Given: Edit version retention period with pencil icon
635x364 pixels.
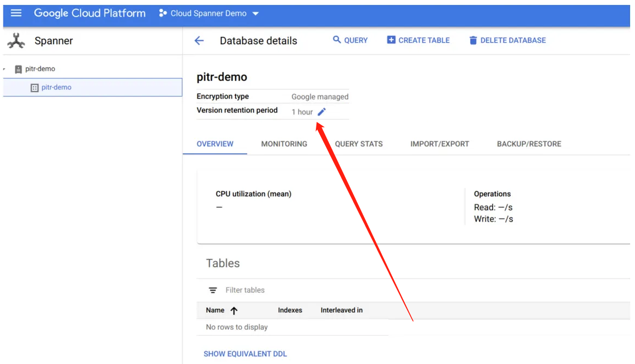Looking at the screenshot, I should (321, 112).
